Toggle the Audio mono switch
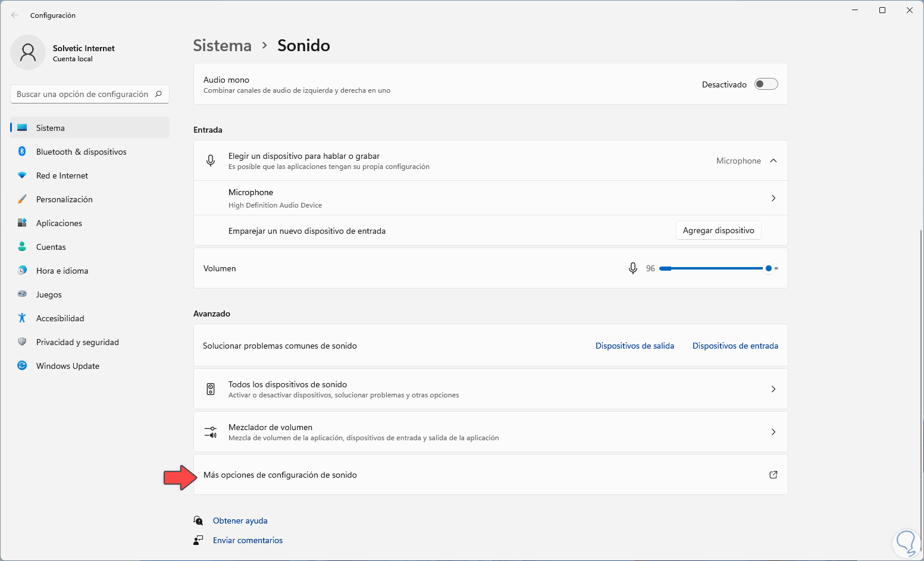 coord(766,84)
